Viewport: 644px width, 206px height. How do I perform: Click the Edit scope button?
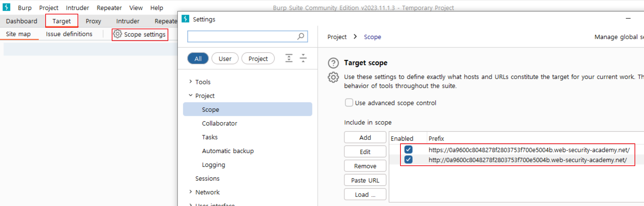coord(365,152)
